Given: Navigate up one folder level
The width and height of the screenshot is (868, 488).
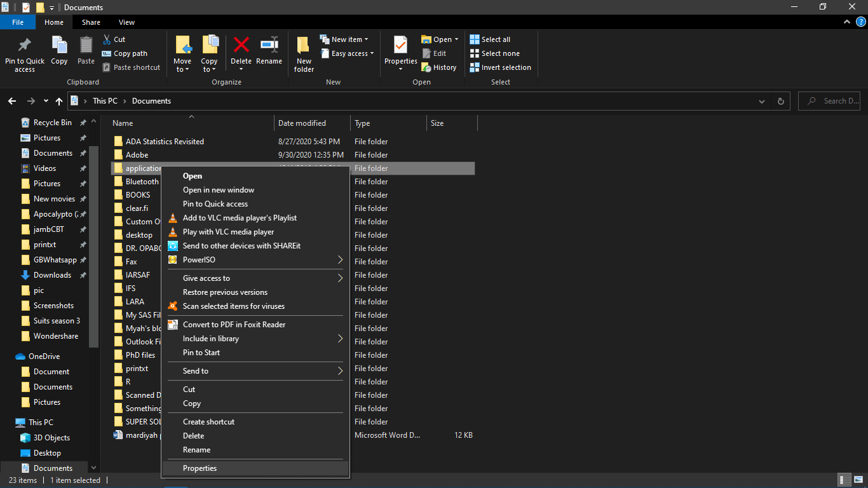Looking at the screenshot, I should coord(58,100).
